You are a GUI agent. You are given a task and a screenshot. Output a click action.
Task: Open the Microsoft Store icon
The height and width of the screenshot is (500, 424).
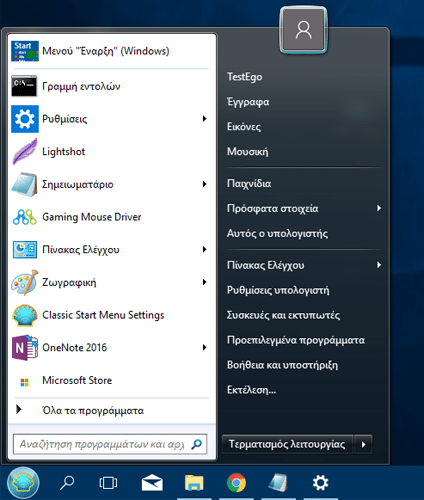click(25, 382)
